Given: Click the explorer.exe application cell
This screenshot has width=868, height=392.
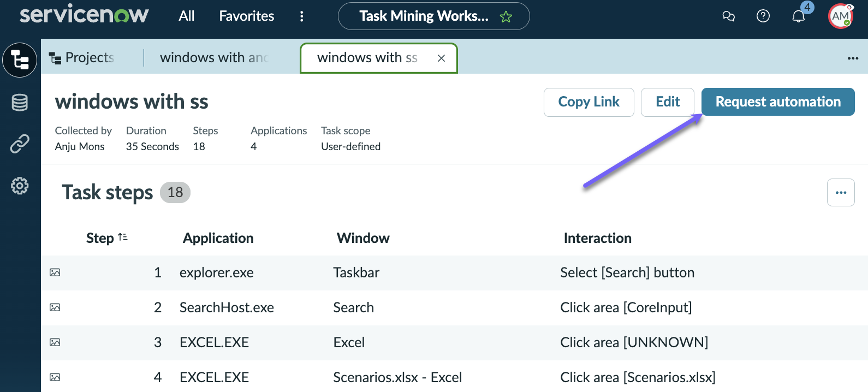Looking at the screenshot, I should point(216,272).
